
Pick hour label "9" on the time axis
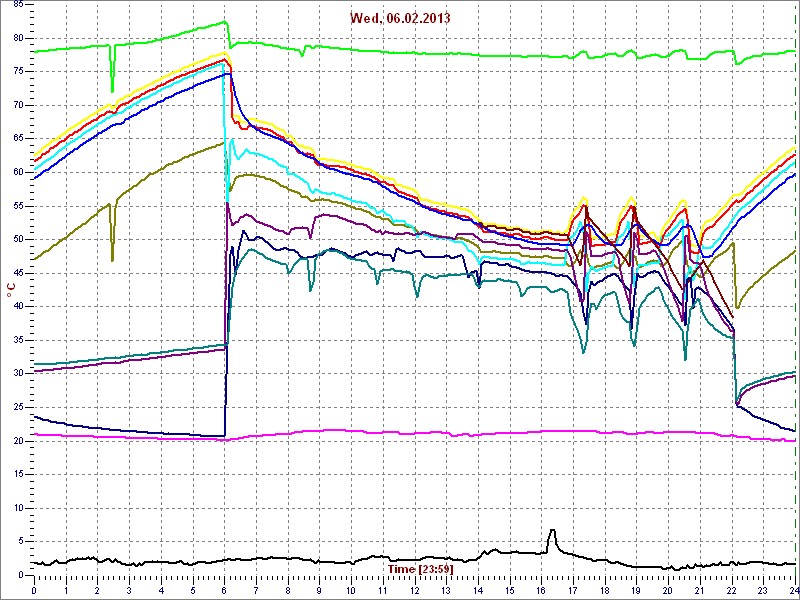click(320, 591)
